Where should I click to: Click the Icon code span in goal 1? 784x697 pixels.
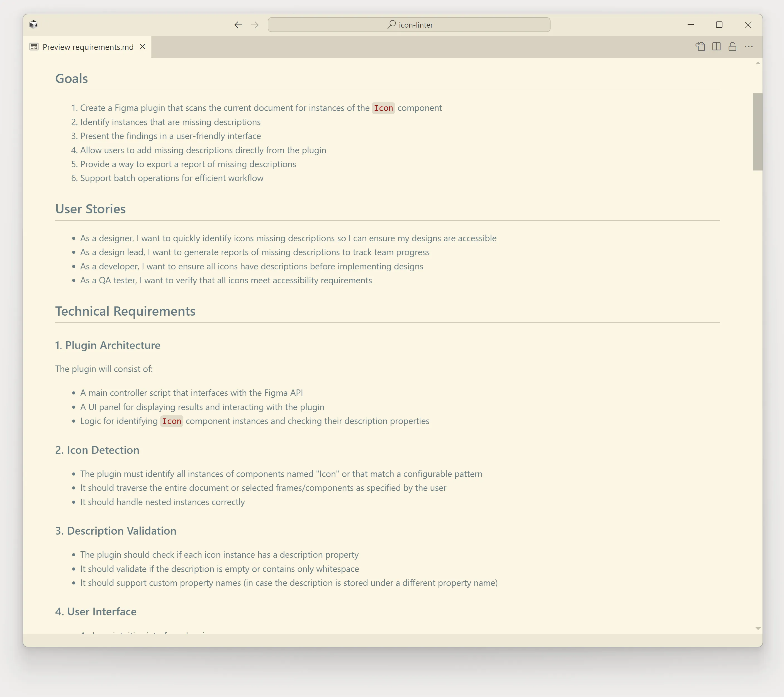coord(384,108)
